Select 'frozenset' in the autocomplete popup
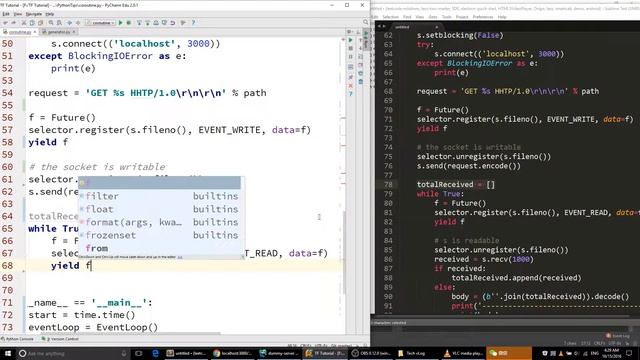This screenshot has width=640, height=360. pyautogui.click(x=160, y=236)
